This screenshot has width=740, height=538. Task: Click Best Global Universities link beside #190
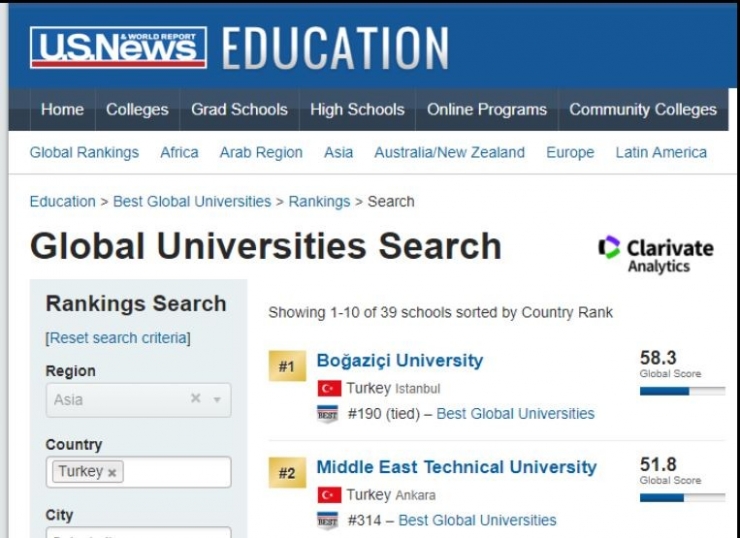[x=515, y=414]
